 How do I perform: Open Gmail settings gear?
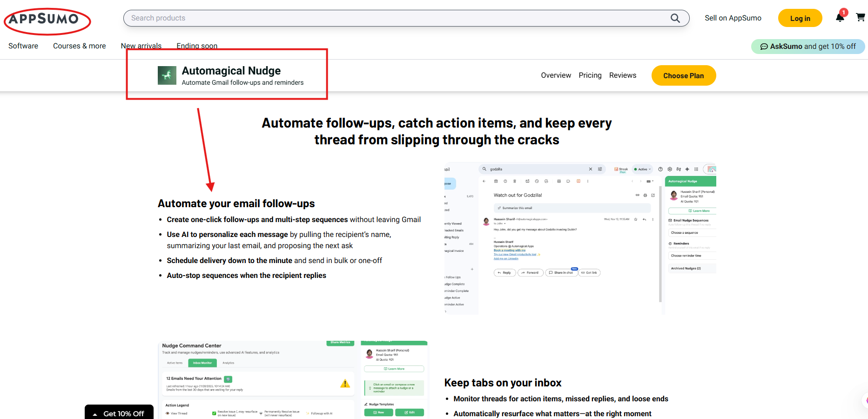tap(669, 169)
